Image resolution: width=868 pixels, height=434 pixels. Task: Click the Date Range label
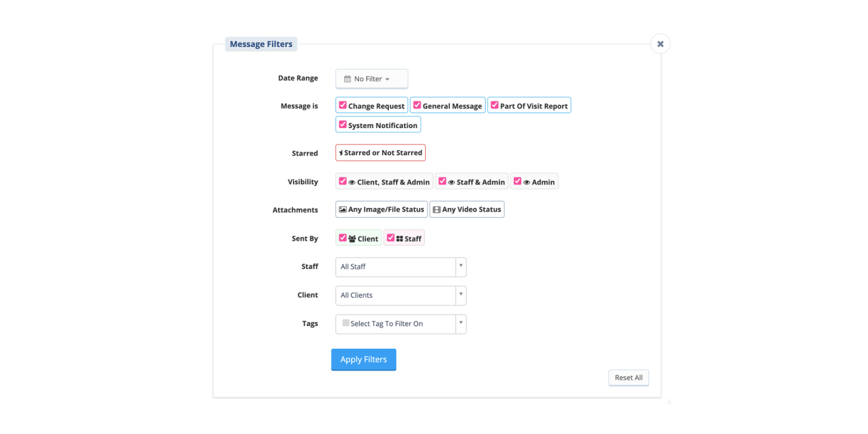tap(298, 78)
